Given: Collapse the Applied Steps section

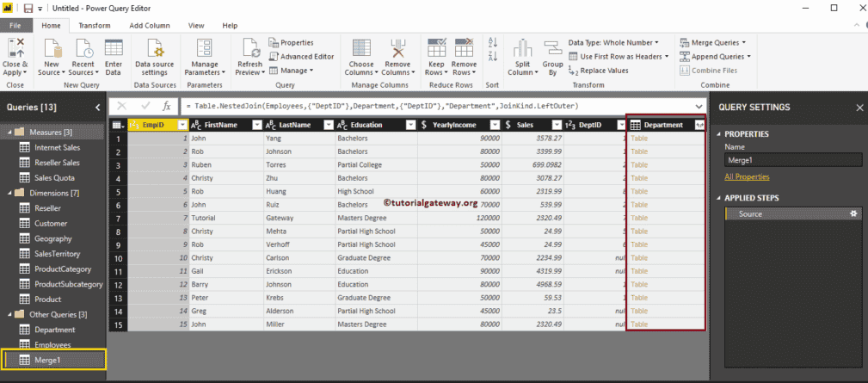Looking at the screenshot, I should tap(720, 198).
